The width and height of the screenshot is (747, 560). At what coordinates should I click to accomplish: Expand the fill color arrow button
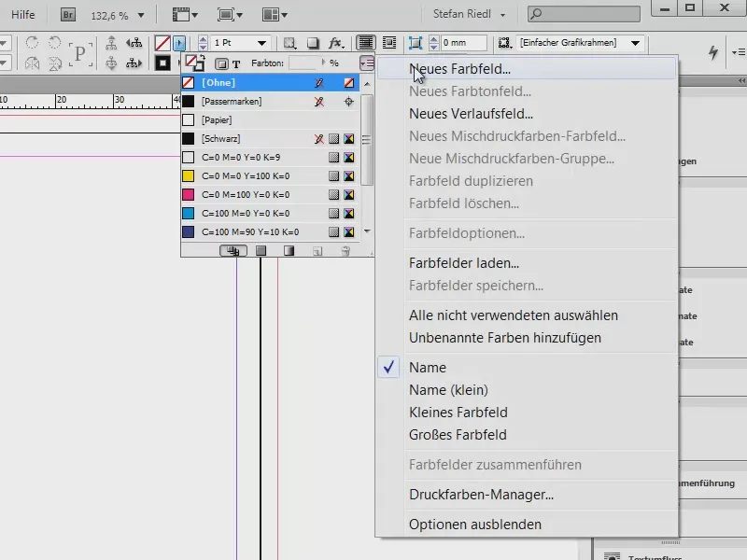179,43
